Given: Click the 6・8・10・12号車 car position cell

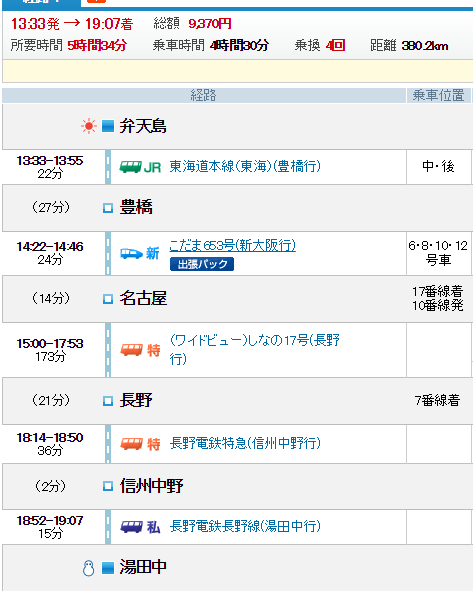Looking at the screenshot, I should click(438, 253).
